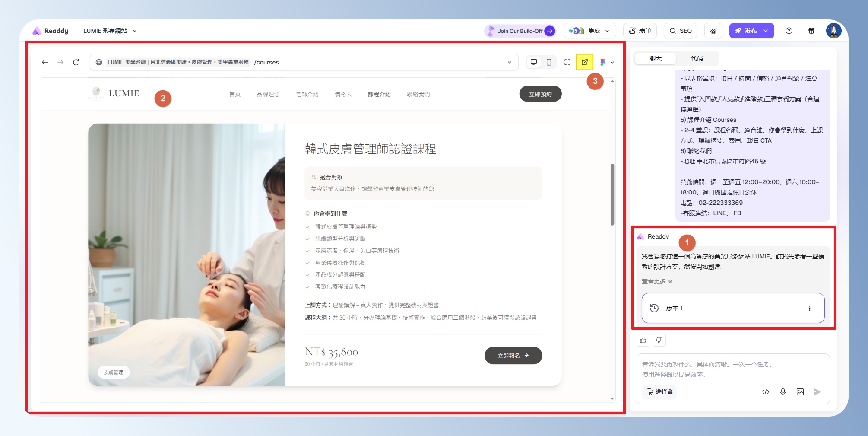Expand 查看更多 in Readdy message
The height and width of the screenshot is (436, 868).
(656, 281)
